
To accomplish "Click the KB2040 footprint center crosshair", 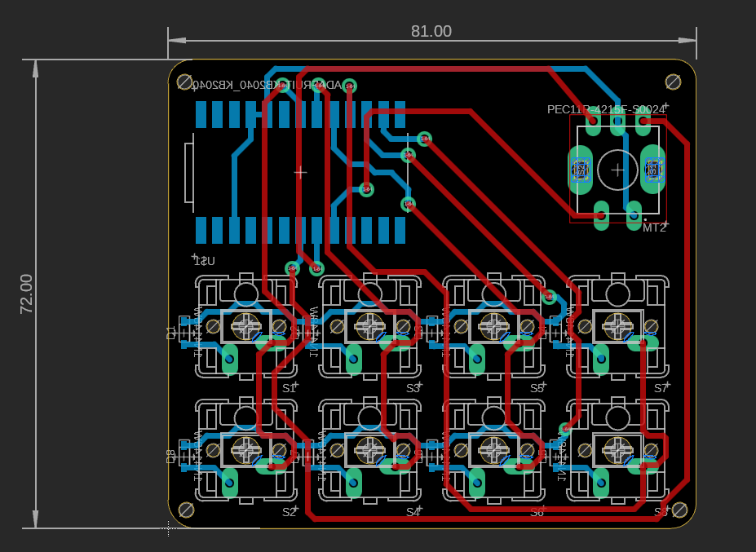I will [300, 172].
